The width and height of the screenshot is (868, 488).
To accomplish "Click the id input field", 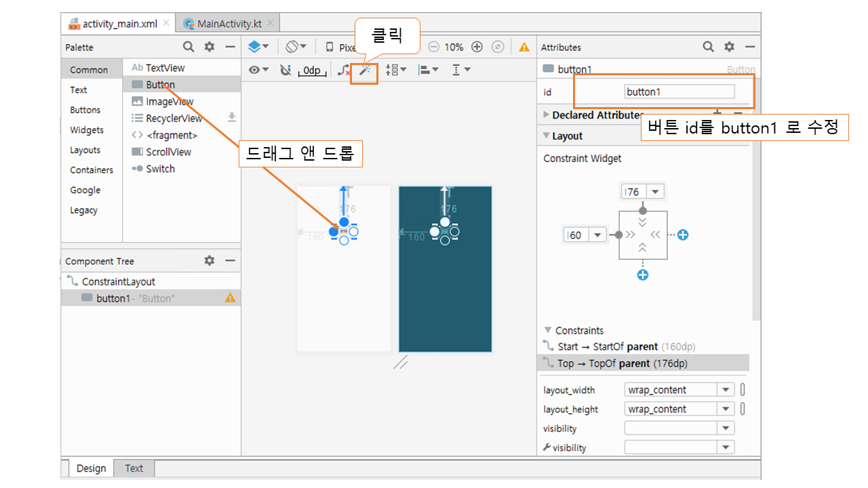I will click(x=679, y=92).
